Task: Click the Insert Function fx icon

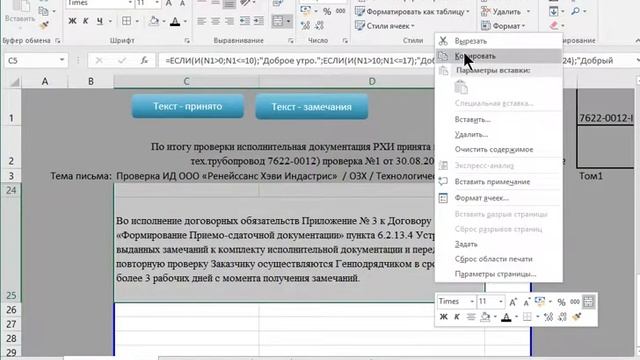Action: point(144,60)
